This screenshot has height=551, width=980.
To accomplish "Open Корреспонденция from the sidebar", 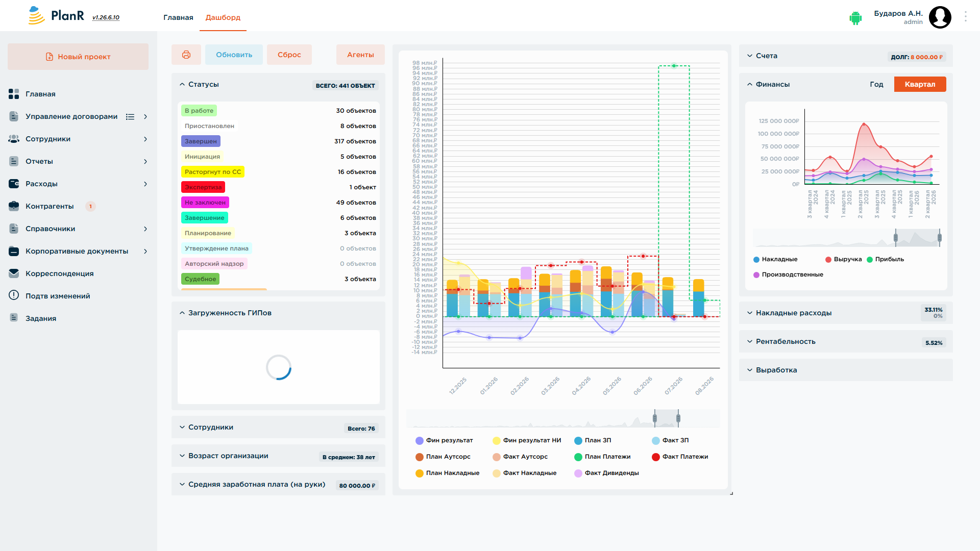I will tap(60, 273).
